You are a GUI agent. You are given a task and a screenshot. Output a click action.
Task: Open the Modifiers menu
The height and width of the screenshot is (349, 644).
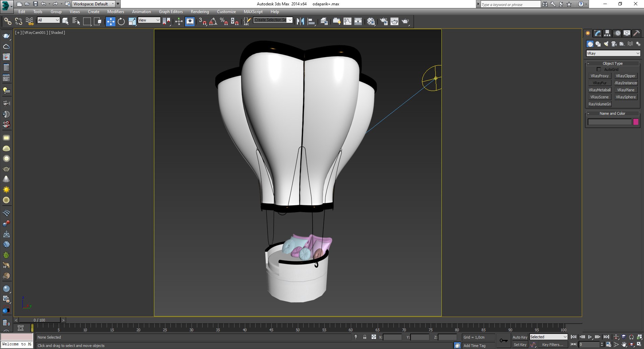point(116,12)
